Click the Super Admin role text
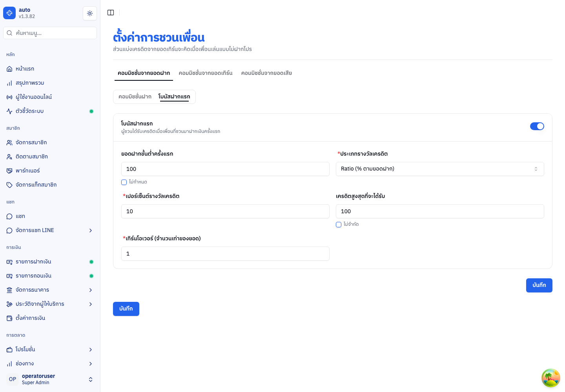 pyautogui.click(x=36, y=383)
